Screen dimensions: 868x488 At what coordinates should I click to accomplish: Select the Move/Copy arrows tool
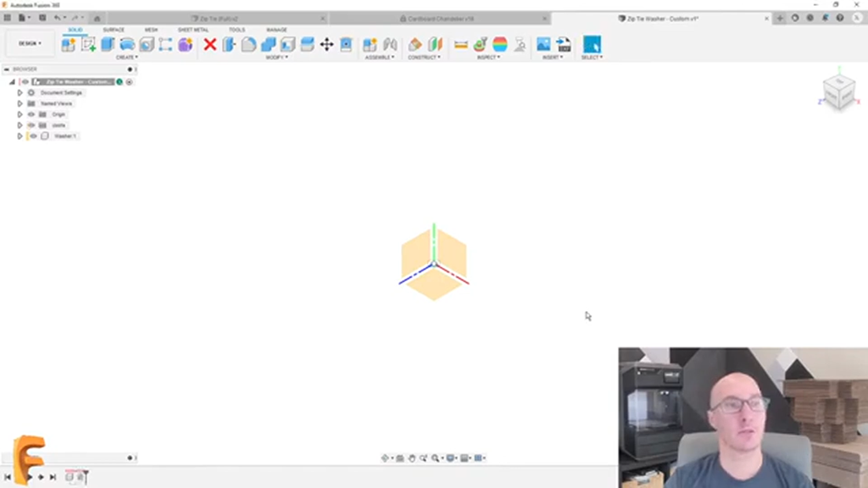pos(326,44)
